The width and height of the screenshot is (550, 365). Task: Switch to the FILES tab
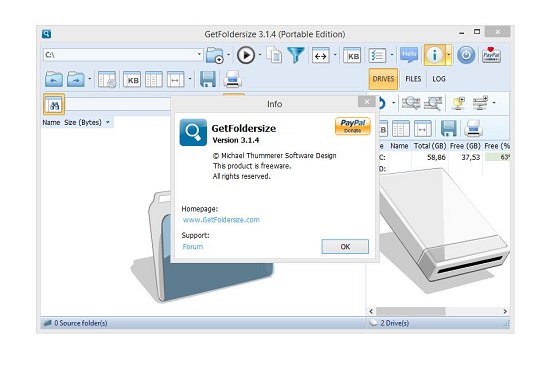(x=413, y=79)
